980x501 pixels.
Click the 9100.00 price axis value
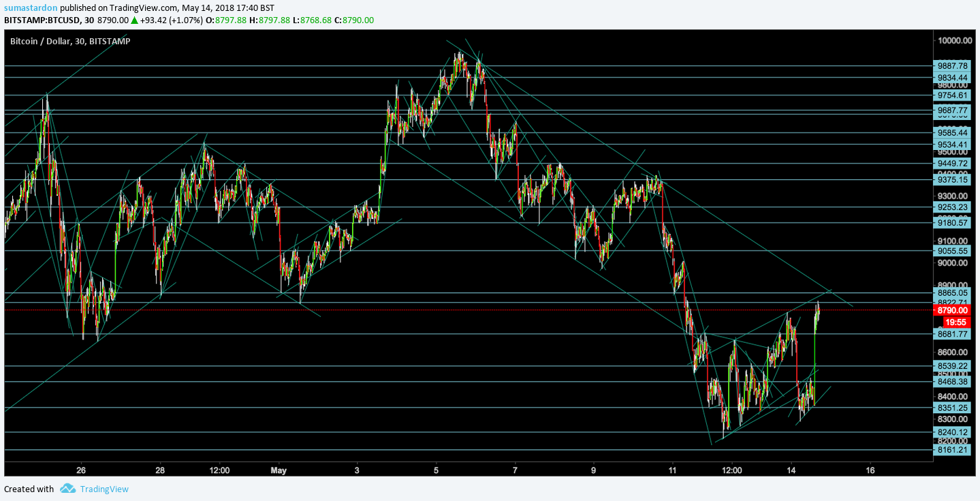click(954, 241)
